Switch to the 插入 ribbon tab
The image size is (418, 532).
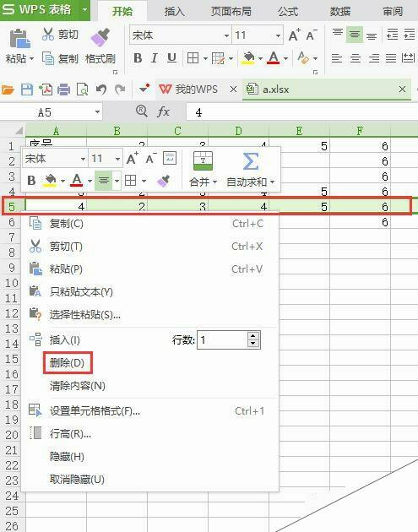click(175, 12)
